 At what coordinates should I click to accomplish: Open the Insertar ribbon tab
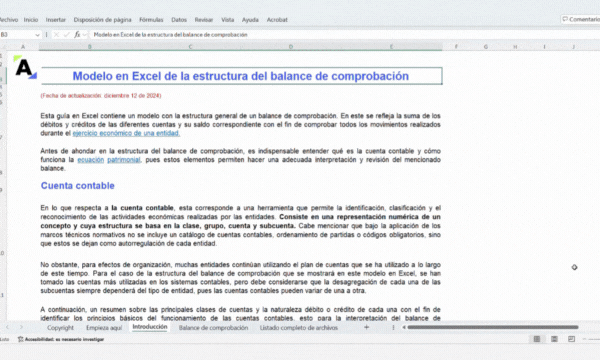[x=56, y=20]
